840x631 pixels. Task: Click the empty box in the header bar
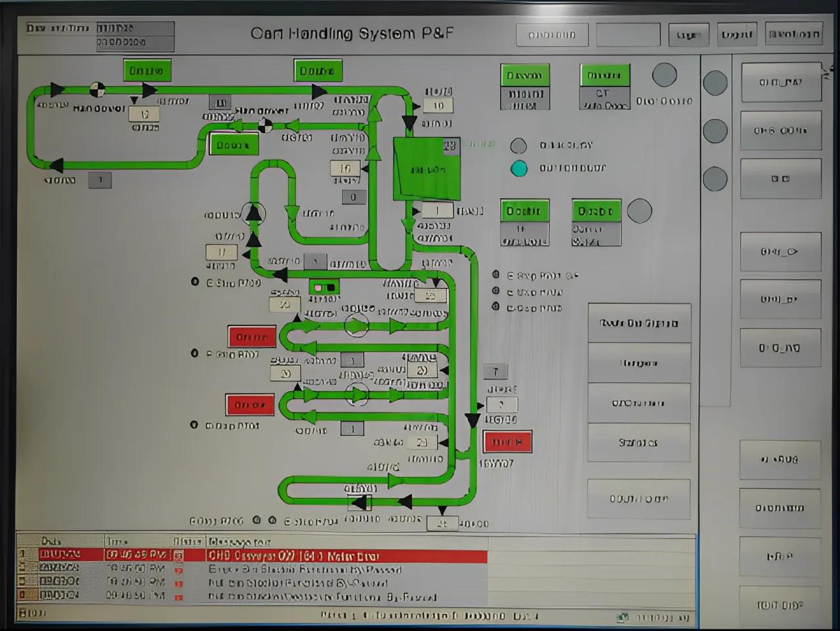[x=628, y=35]
